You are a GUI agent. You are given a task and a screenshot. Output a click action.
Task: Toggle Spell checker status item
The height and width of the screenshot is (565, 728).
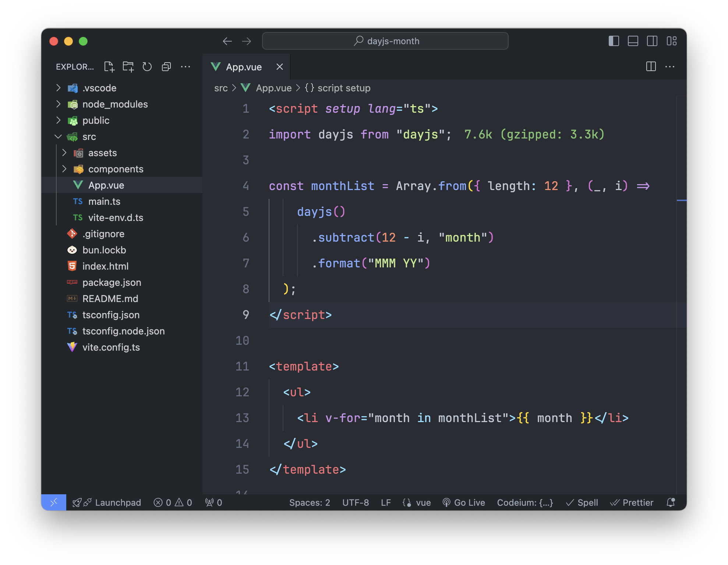point(582,502)
